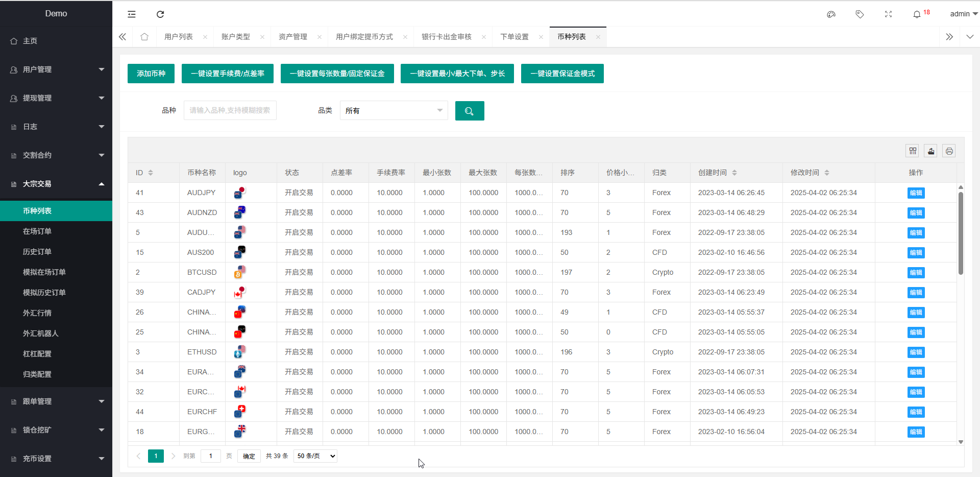The width and height of the screenshot is (980, 477).
Task: Switch to the 资产管理 tab
Action: (293, 37)
